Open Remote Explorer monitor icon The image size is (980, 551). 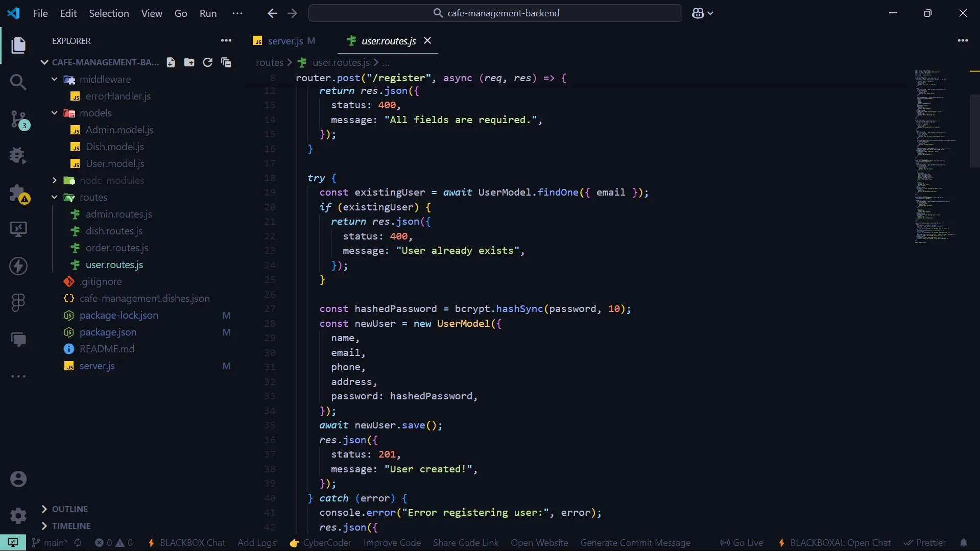[18, 229]
